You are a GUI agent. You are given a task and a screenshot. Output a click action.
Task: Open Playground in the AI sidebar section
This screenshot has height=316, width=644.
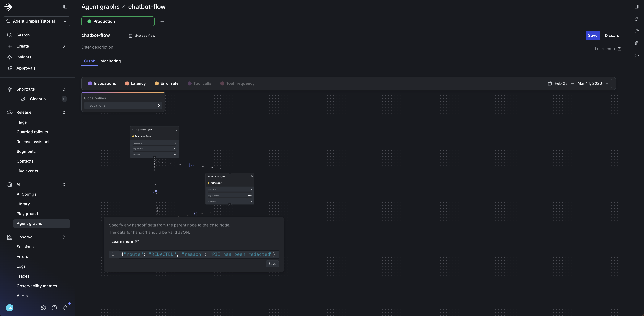click(27, 214)
